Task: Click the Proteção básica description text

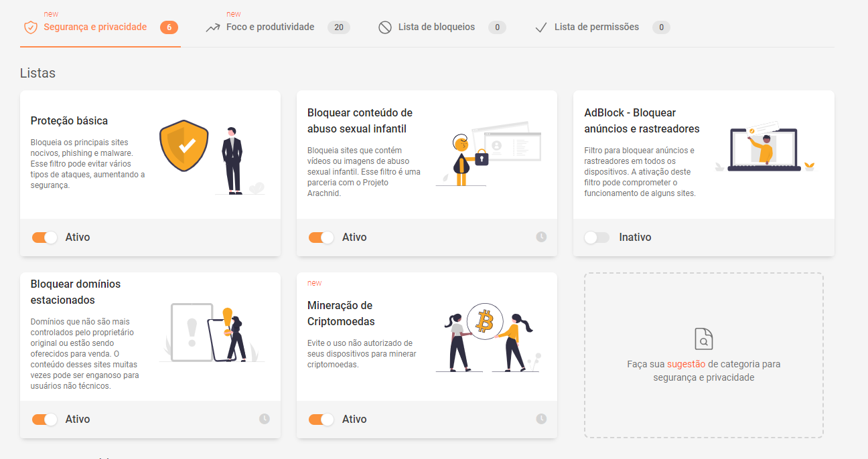Action: (x=88, y=164)
